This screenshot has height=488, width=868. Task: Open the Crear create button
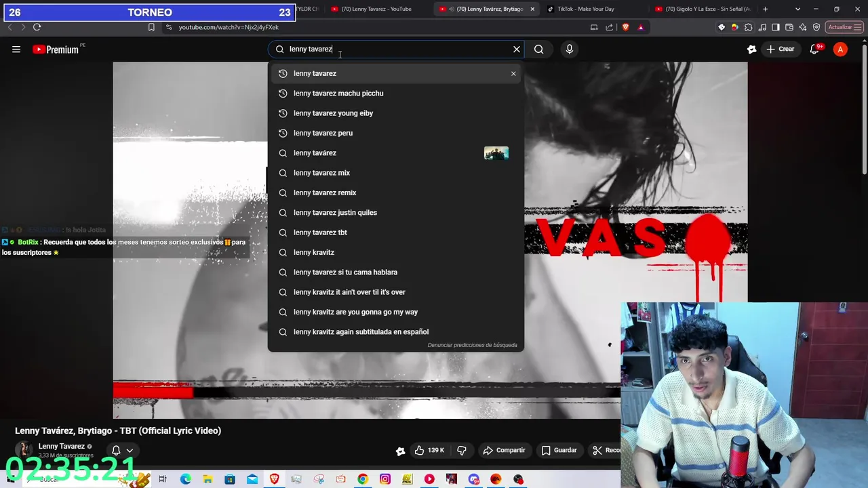[780, 49]
